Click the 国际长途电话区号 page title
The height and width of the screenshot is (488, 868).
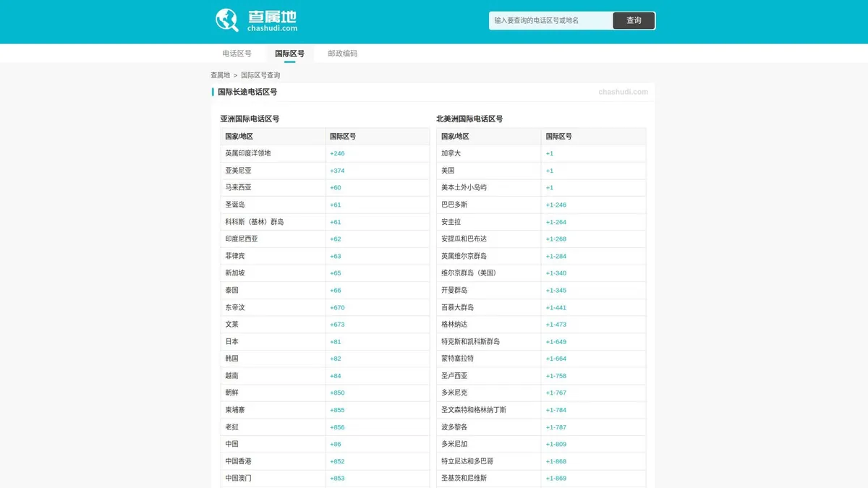(247, 92)
